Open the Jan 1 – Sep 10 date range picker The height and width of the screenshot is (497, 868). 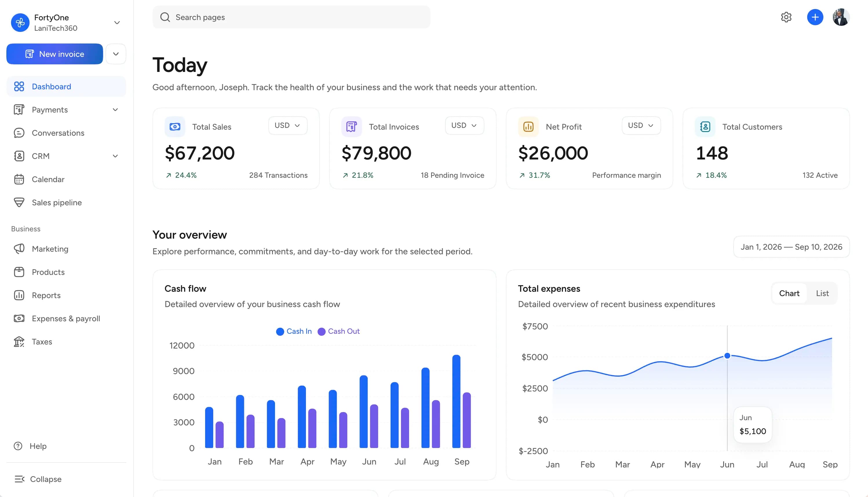point(791,247)
